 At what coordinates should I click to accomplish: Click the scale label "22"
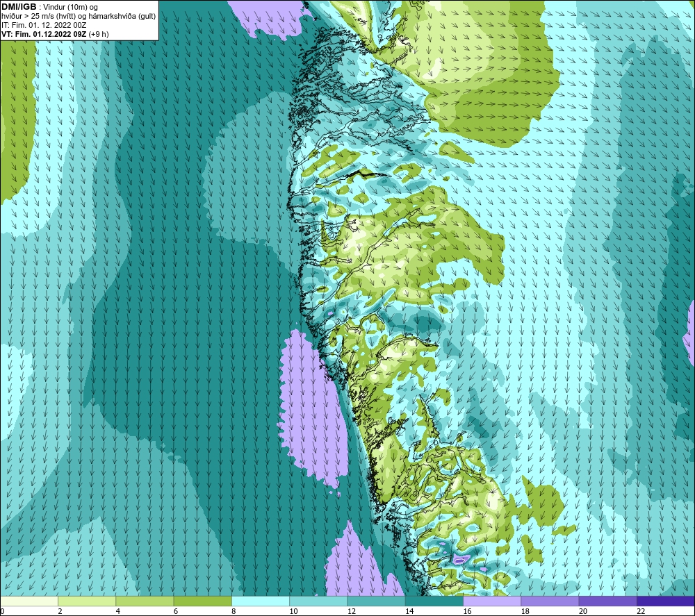point(641,611)
